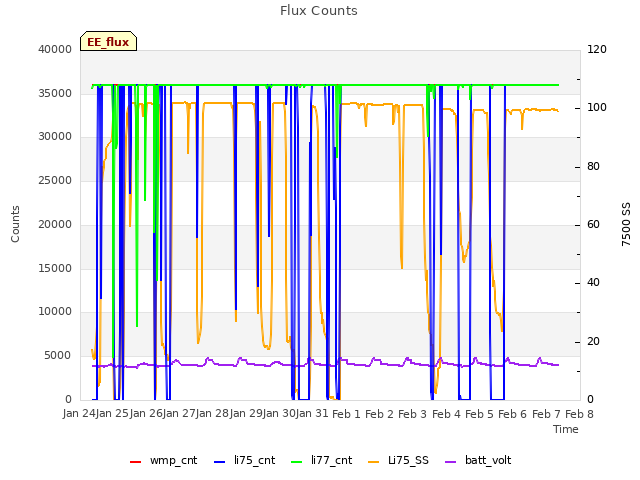Click the Feb 6 date label

513,415
